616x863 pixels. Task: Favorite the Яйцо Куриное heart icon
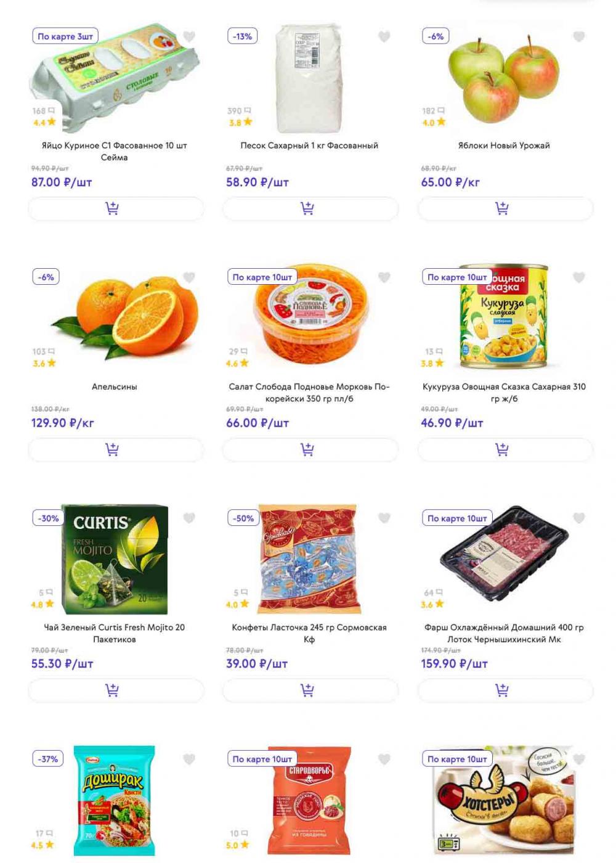[189, 36]
